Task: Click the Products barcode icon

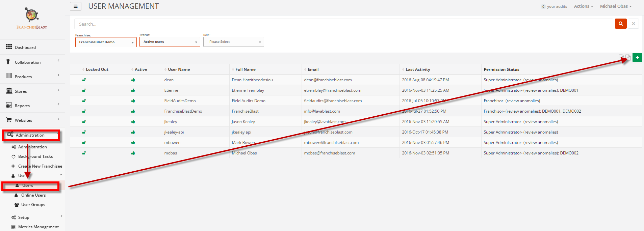Action: pyautogui.click(x=9, y=76)
